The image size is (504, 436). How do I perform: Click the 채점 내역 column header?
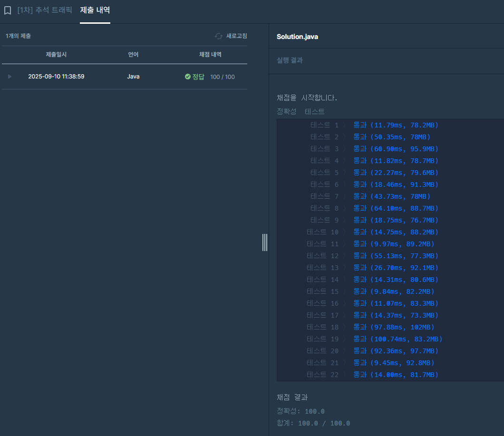pyautogui.click(x=210, y=55)
